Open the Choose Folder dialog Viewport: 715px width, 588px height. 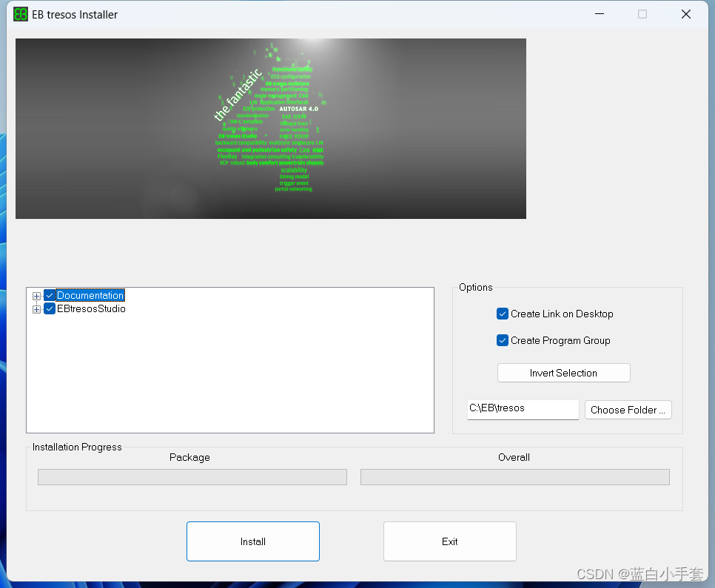(x=628, y=410)
